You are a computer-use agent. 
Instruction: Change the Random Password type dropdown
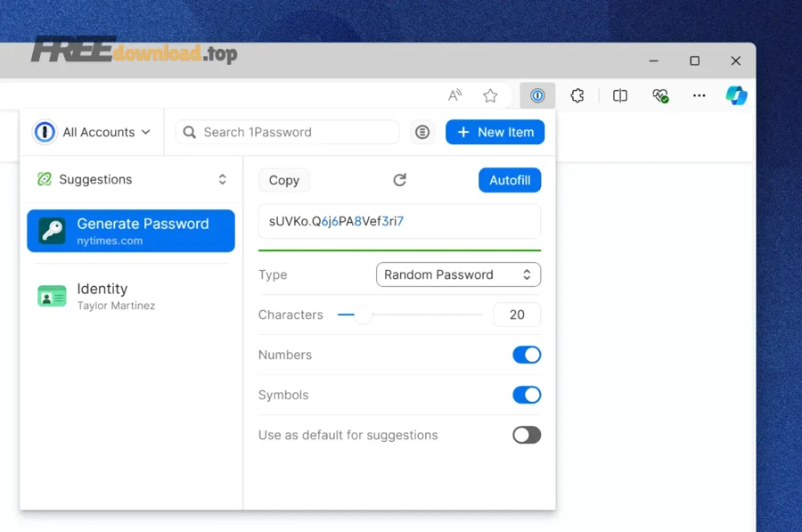pos(457,274)
